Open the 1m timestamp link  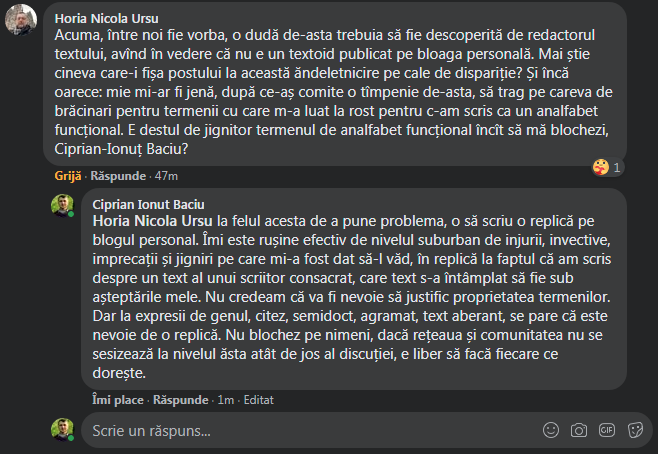point(226,399)
